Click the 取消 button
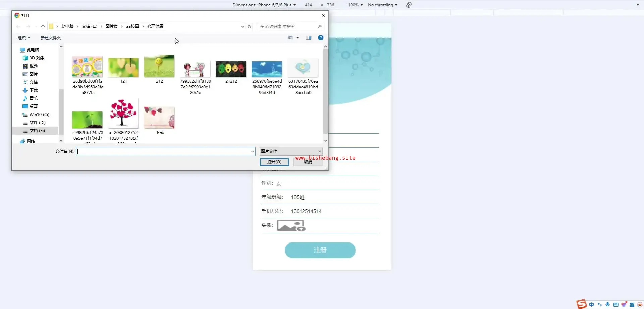Viewport: 644px width, 309px height. point(308,162)
